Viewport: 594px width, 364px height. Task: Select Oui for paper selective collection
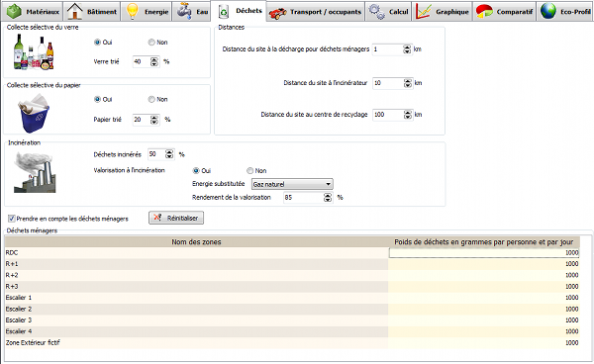point(97,100)
